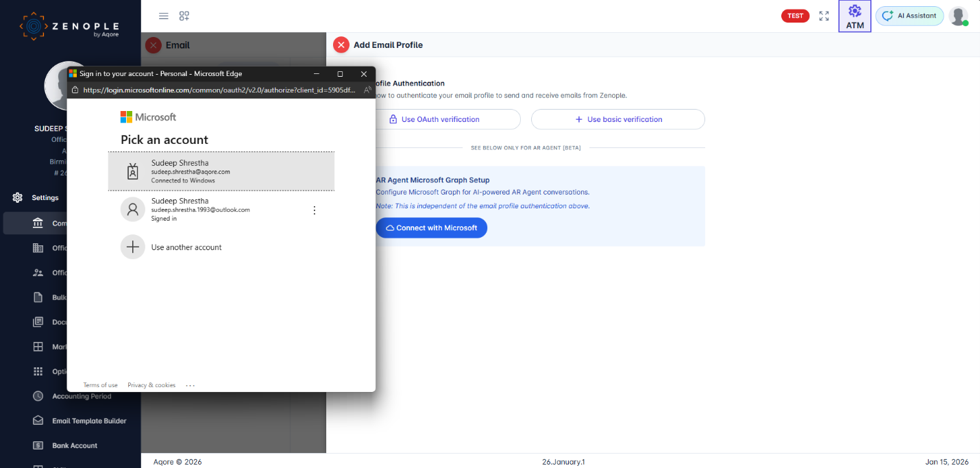Click the office building sidebar icon
This screenshot has width=980, height=468.
[38, 248]
